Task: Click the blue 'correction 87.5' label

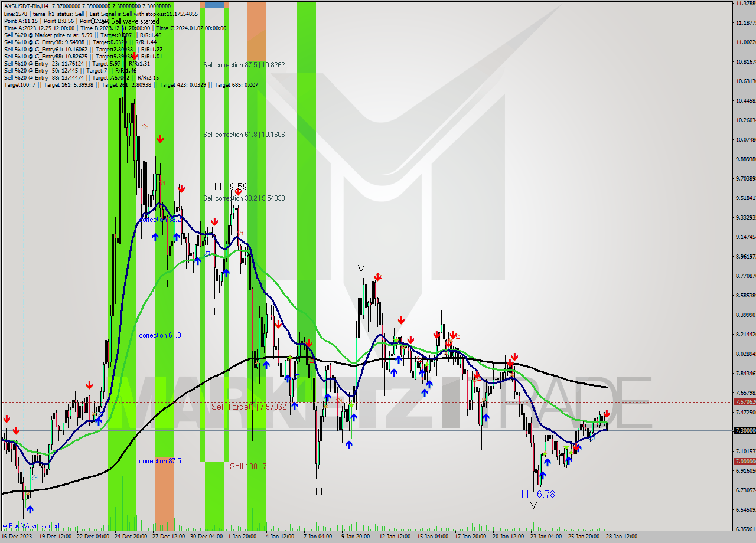Action: click(160, 461)
